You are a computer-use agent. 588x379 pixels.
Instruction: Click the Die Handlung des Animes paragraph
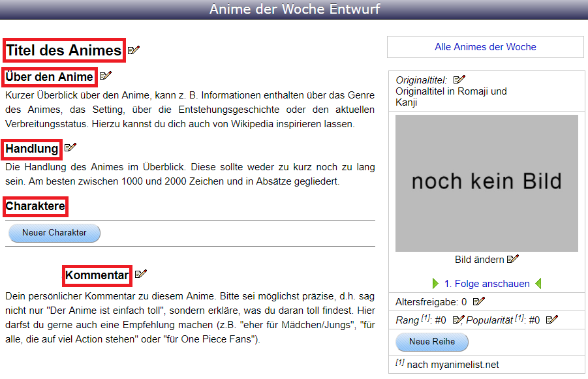click(x=190, y=174)
